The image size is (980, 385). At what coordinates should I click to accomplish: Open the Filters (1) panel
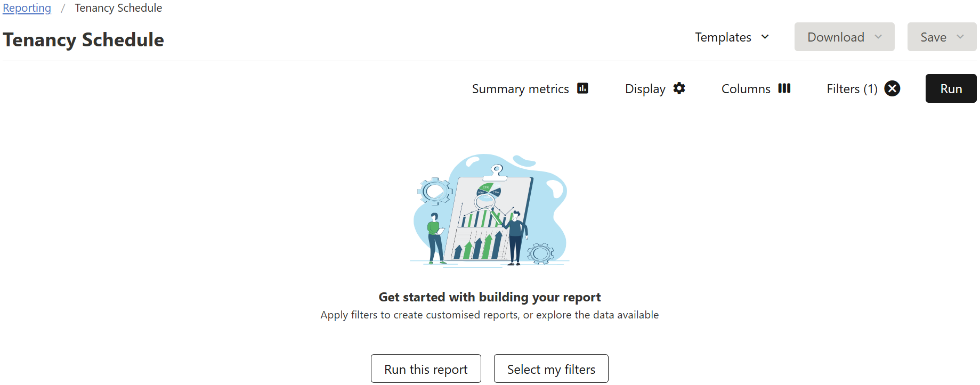coord(852,89)
